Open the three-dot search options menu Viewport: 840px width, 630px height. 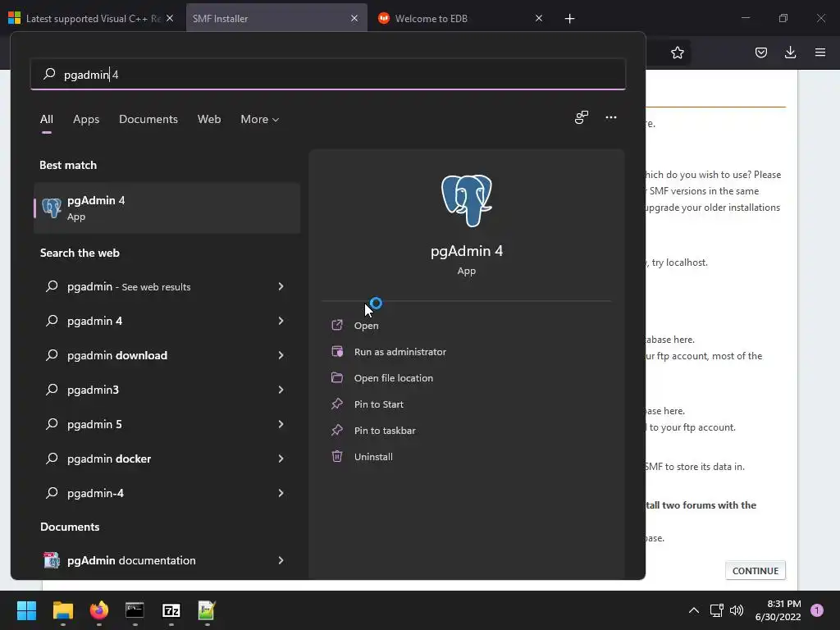point(610,117)
